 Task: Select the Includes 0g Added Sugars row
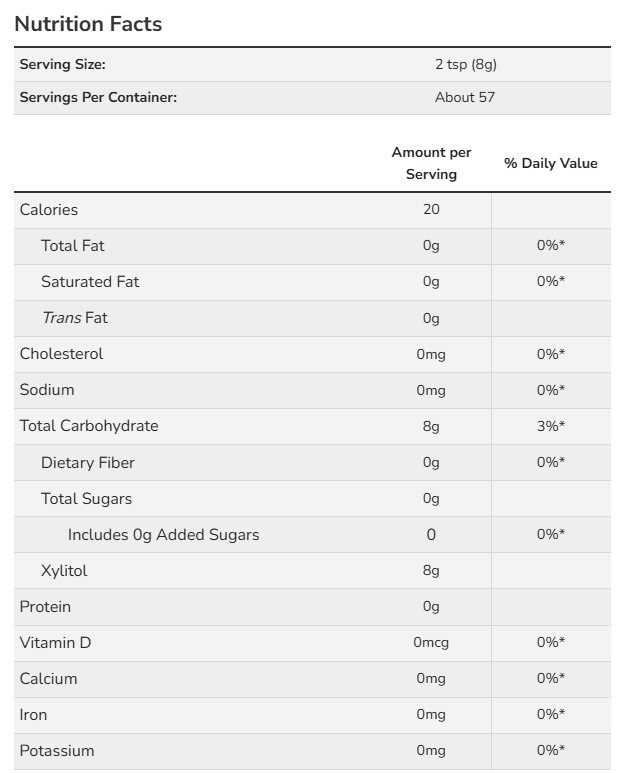(163, 535)
